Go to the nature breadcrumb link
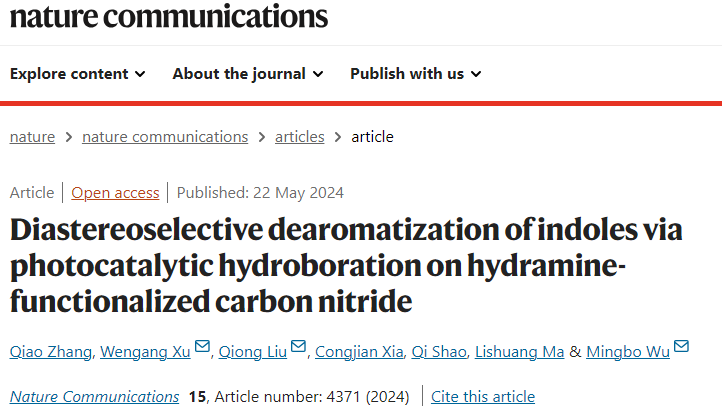Image resolution: width=722 pixels, height=408 pixels. (x=32, y=137)
